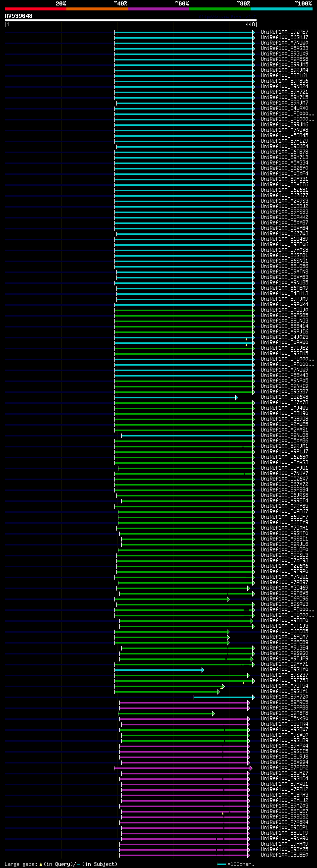Open hit UniRef100_A5AG33

point(284,48)
